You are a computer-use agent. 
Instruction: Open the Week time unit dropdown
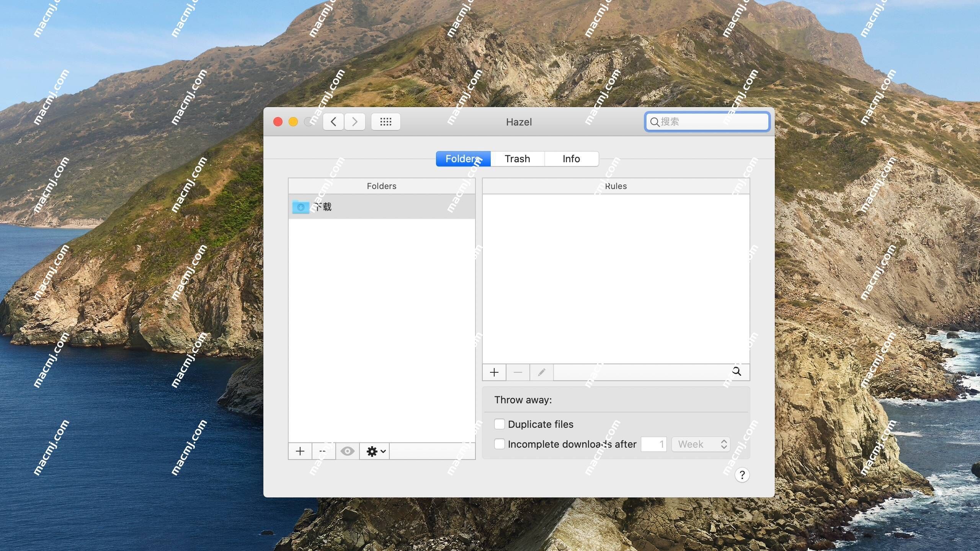(x=701, y=444)
